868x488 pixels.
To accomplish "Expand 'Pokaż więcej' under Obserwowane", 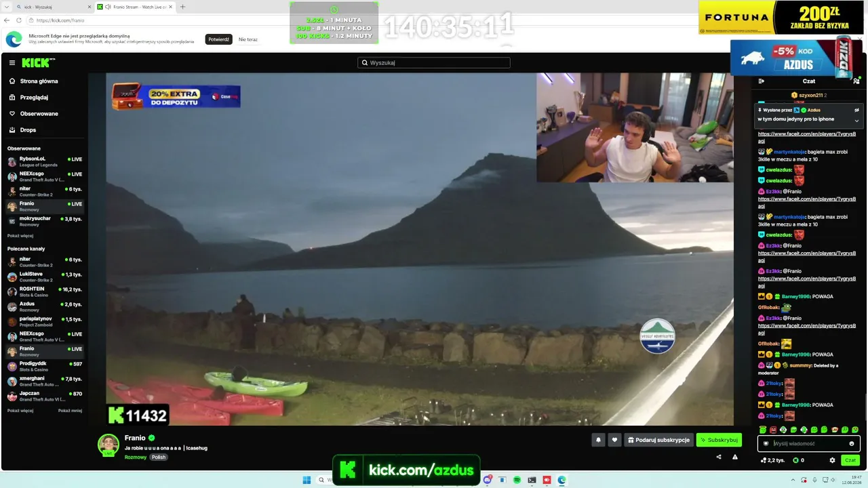I will (x=20, y=236).
